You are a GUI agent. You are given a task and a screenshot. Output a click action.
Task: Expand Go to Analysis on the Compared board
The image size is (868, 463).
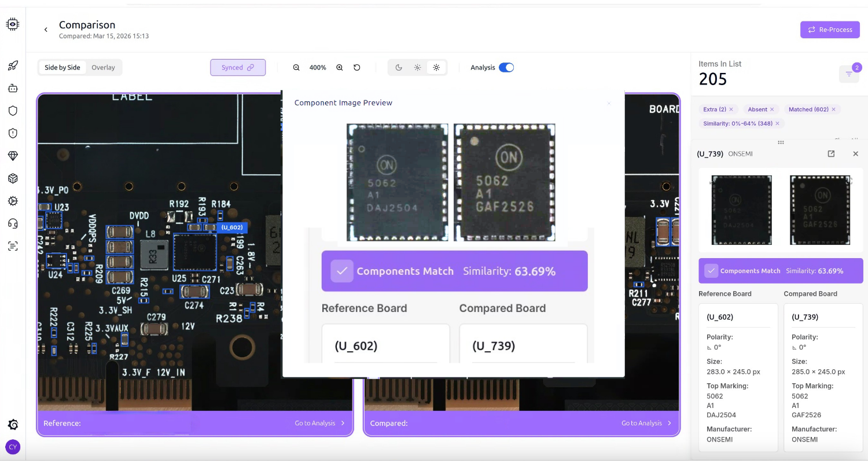click(646, 423)
